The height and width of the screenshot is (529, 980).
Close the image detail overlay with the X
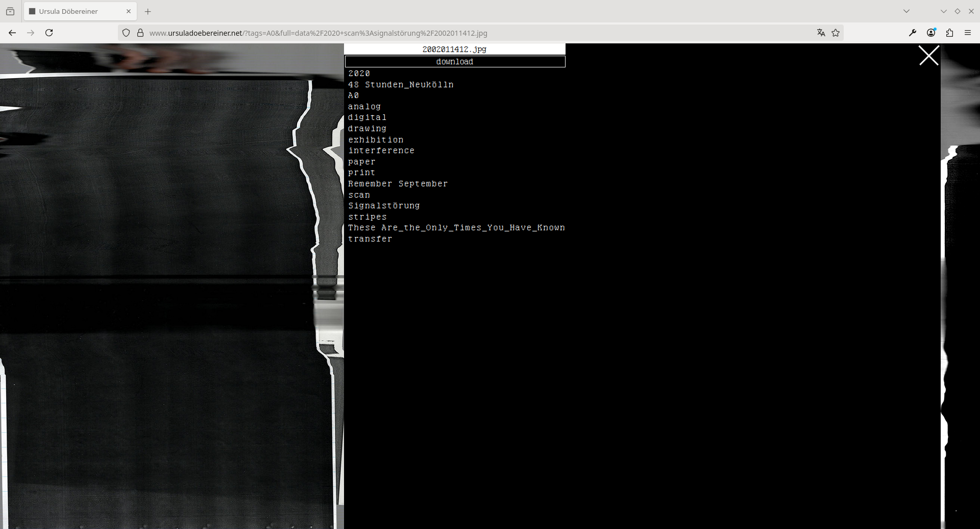(x=928, y=56)
